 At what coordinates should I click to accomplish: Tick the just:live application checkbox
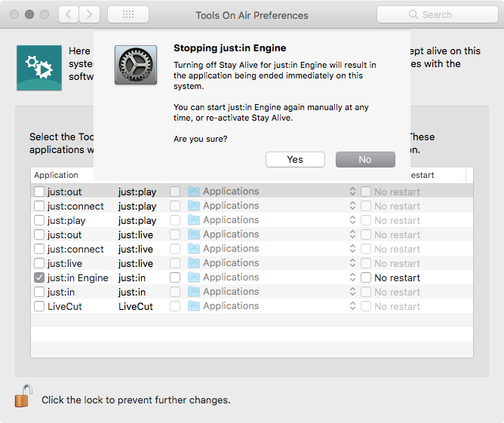39,263
